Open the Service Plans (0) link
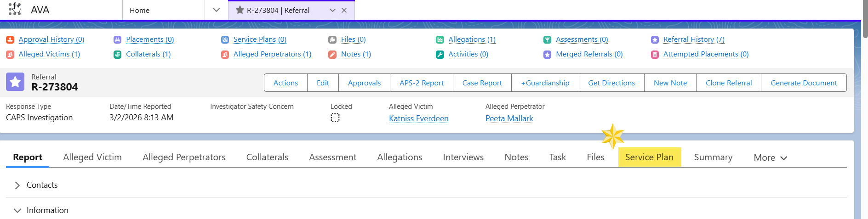Viewport: 868px width, 219px height. tap(260, 39)
